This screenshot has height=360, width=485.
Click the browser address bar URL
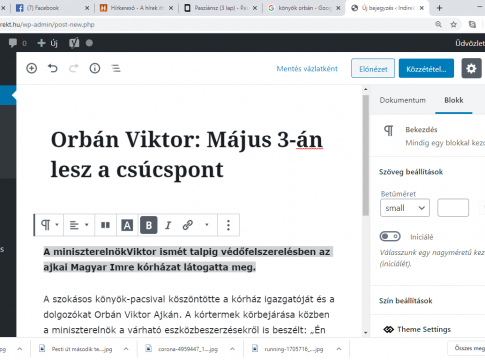pyautogui.click(x=47, y=25)
